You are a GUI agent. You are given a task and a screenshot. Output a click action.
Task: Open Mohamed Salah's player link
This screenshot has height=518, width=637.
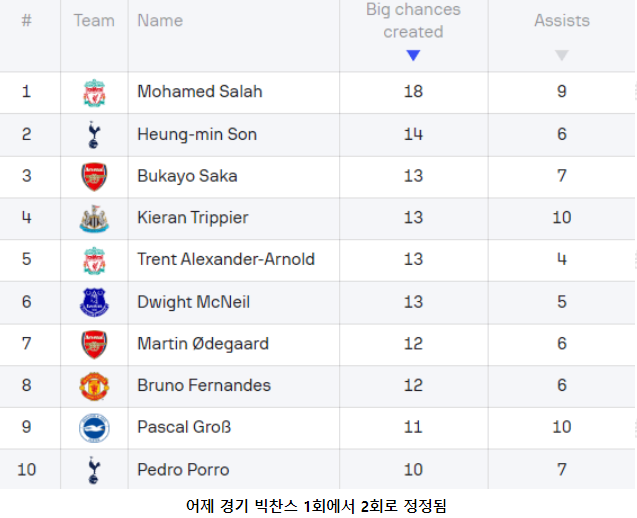(x=200, y=92)
